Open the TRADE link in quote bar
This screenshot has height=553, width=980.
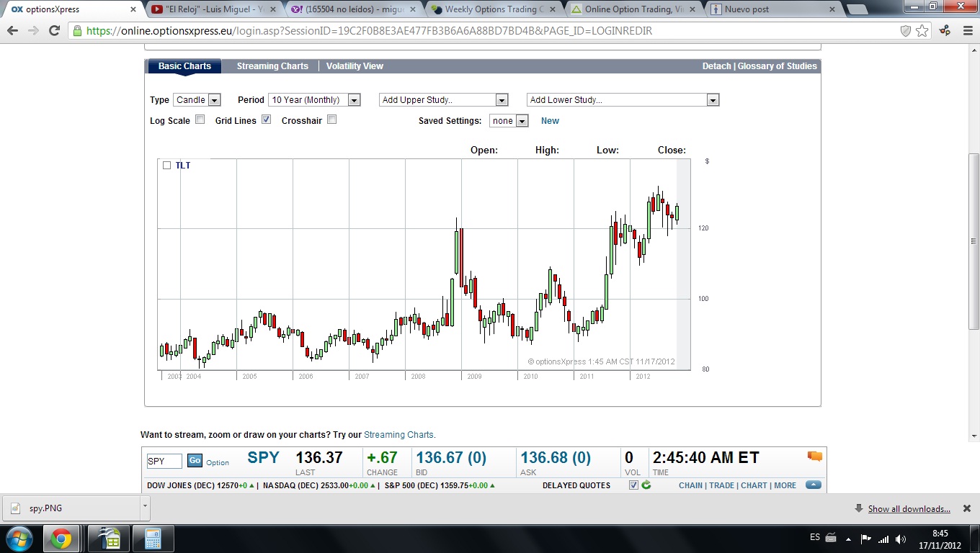pos(722,485)
